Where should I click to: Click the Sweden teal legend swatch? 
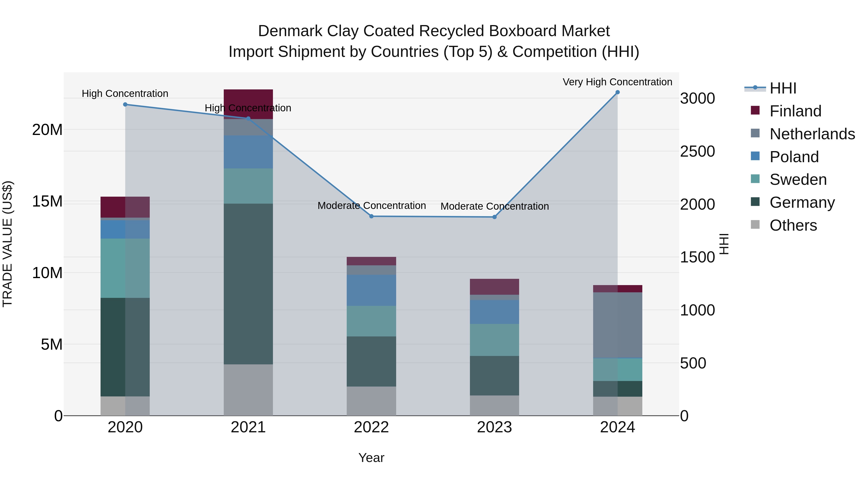(755, 179)
